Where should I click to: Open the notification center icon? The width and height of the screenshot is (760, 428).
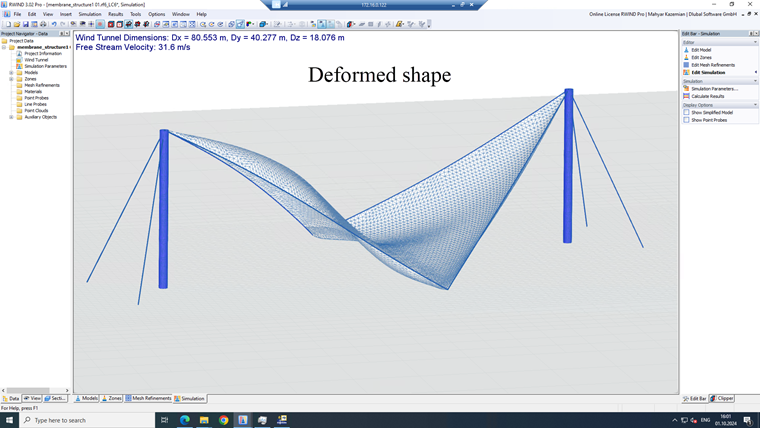coord(747,420)
